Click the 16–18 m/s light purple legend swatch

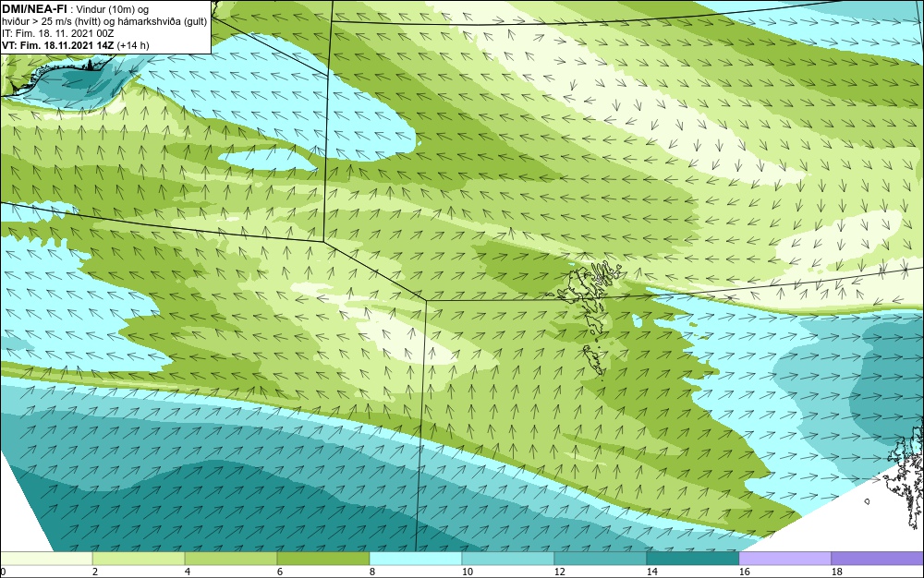(x=785, y=559)
